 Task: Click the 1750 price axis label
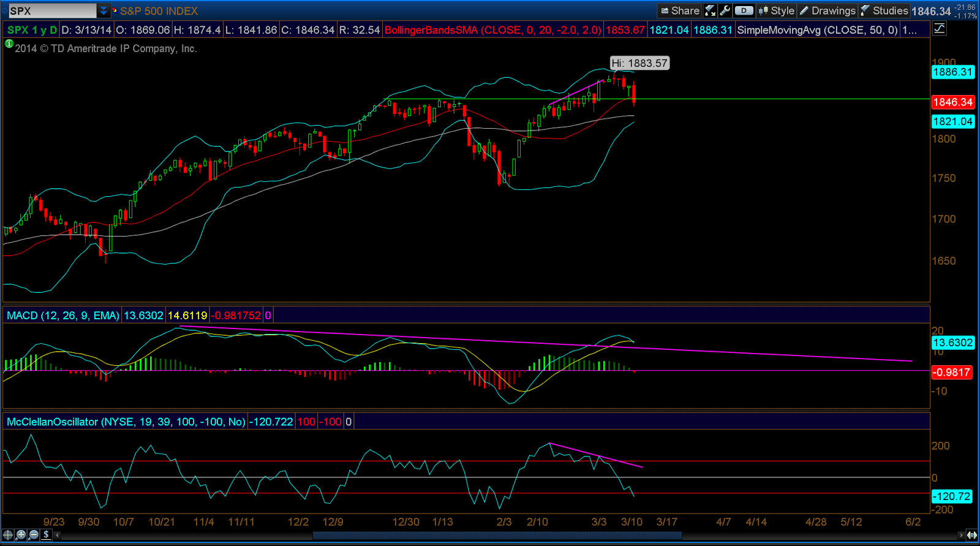coord(944,178)
